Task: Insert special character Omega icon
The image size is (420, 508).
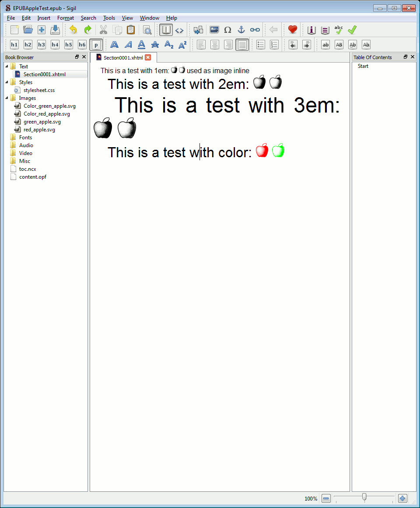Action: [x=228, y=30]
